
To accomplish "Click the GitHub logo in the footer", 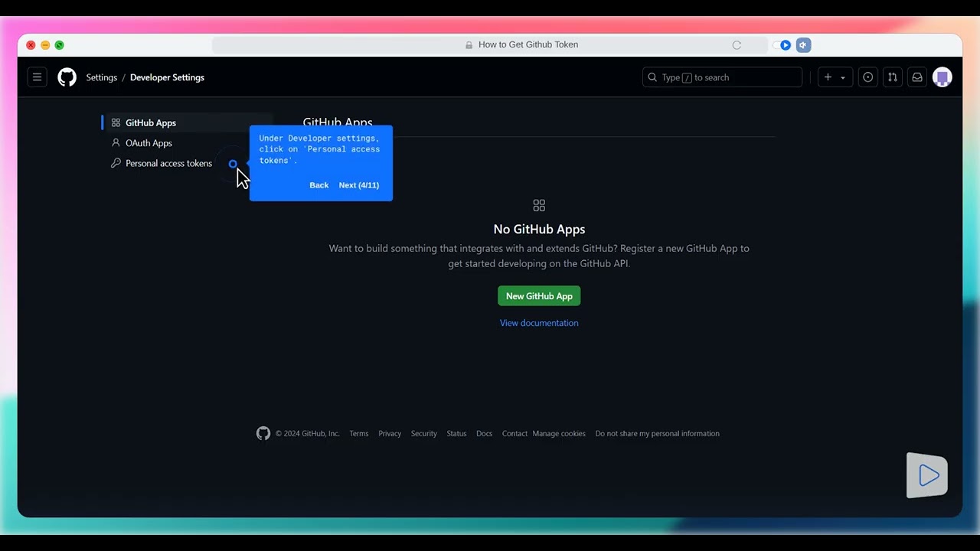I will [x=263, y=433].
